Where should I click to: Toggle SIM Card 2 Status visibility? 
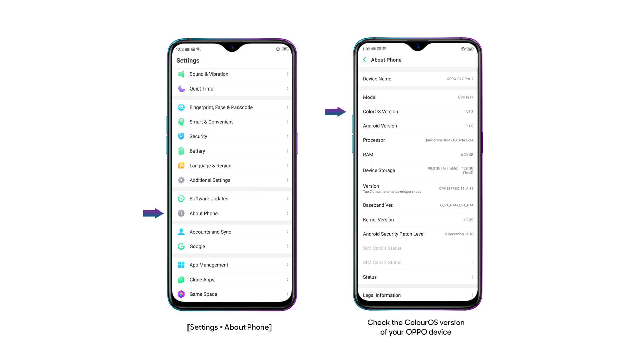tap(418, 262)
